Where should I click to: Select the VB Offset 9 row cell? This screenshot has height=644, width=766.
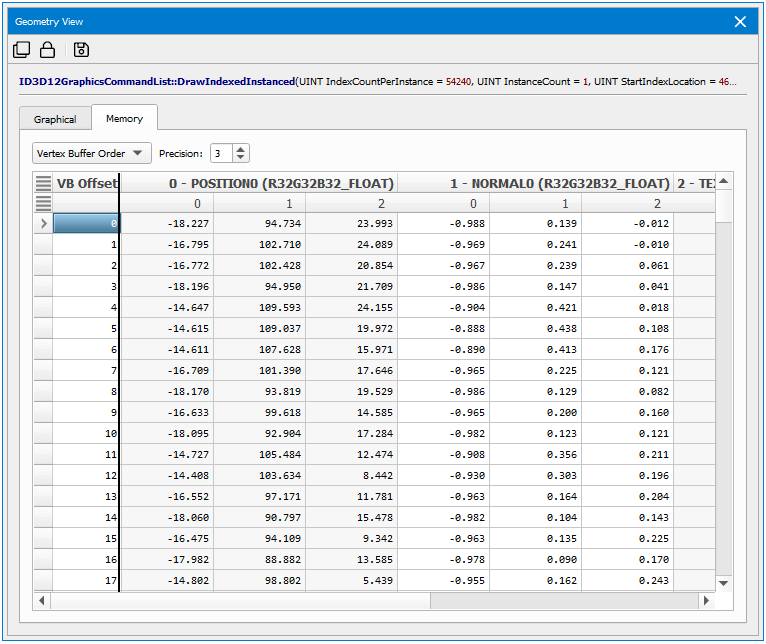coord(86,412)
